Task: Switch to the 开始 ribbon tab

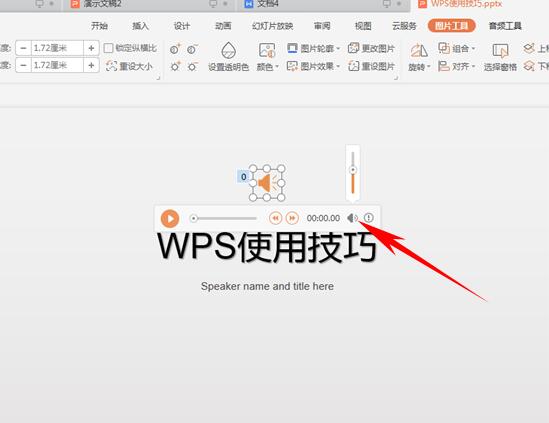Action: [x=99, y=26]
